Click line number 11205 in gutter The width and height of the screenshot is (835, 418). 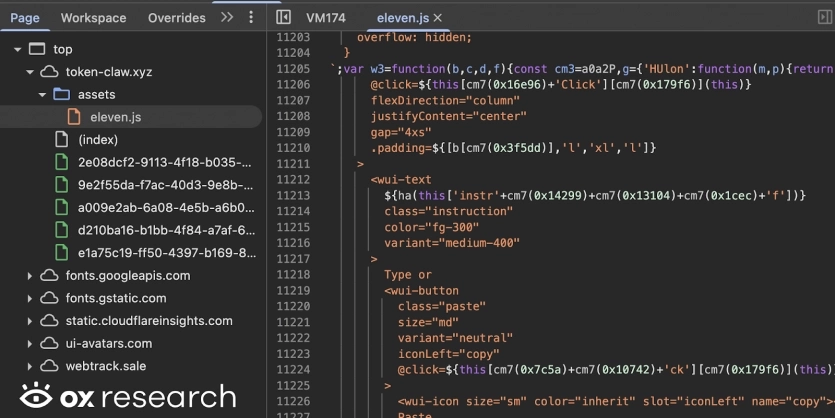click(291, 69)
